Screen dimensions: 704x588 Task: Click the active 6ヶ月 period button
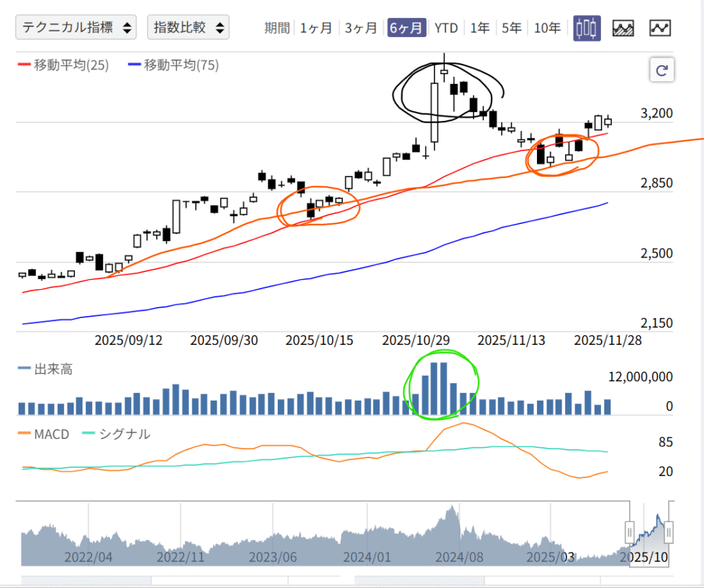click(x=406, y=28)
